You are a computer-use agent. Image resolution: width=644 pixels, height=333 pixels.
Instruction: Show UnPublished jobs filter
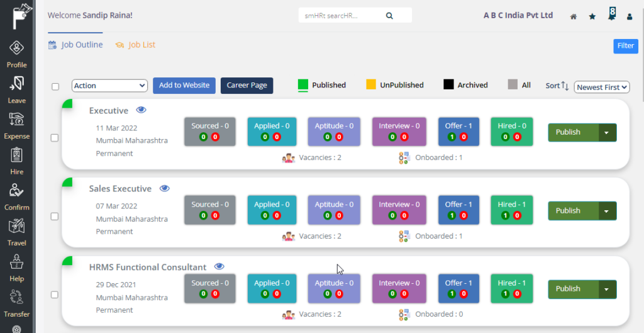(395, 85)
